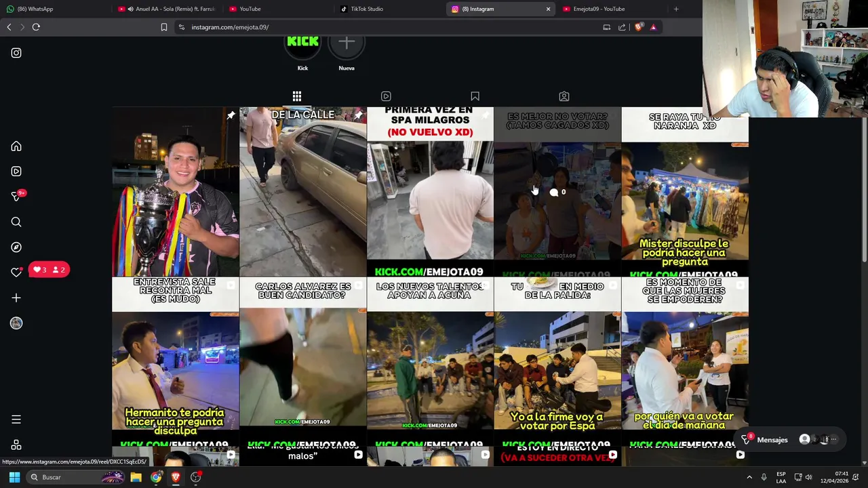Open the Windows Start menu
Viewport: 868px width, 488px height.
tap(14, 477)
